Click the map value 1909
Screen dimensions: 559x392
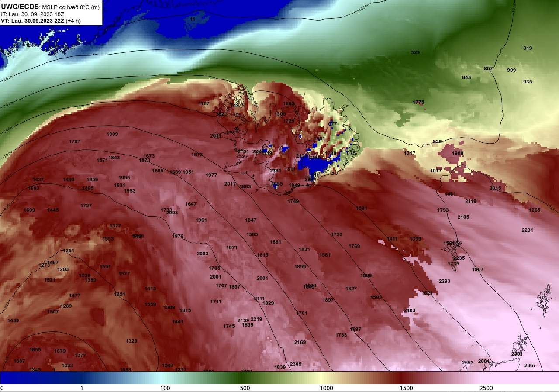(x=458, y=153)
